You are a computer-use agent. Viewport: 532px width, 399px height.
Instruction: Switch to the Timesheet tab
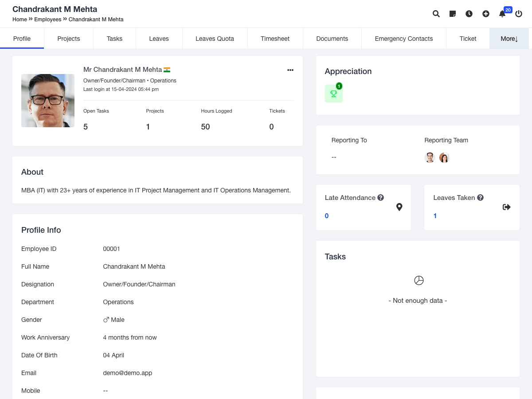(275, 39)
